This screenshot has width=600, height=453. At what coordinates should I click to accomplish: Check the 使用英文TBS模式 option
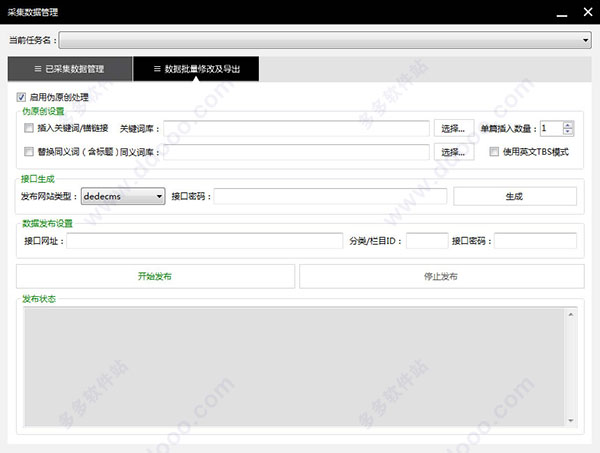point(494,152)
